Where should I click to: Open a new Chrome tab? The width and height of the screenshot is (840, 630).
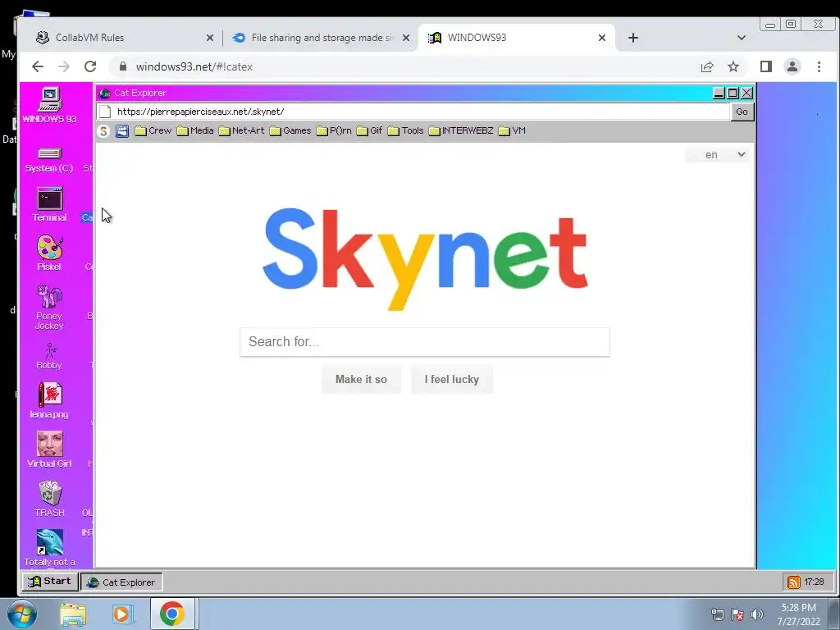coord(633,38)
